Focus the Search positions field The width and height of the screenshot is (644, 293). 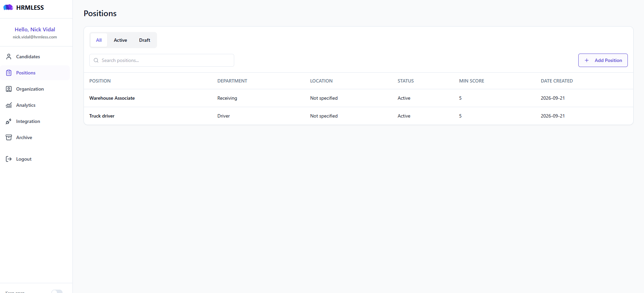(162, 60)
